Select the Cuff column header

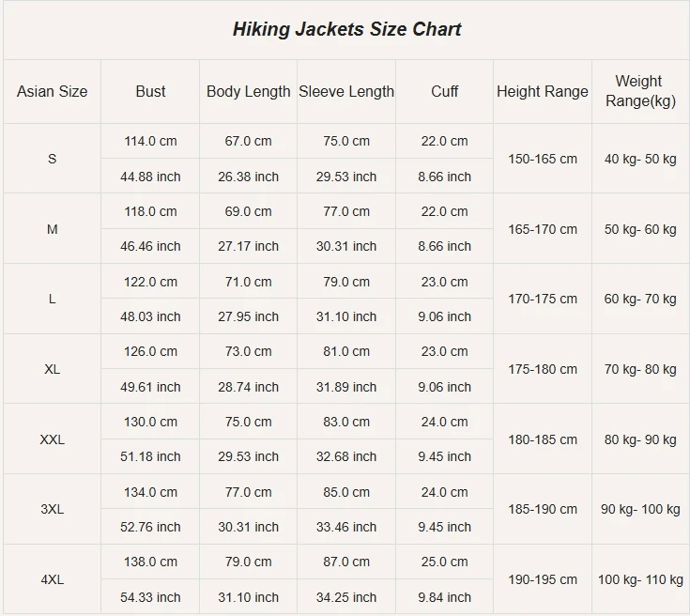point(445,91)
